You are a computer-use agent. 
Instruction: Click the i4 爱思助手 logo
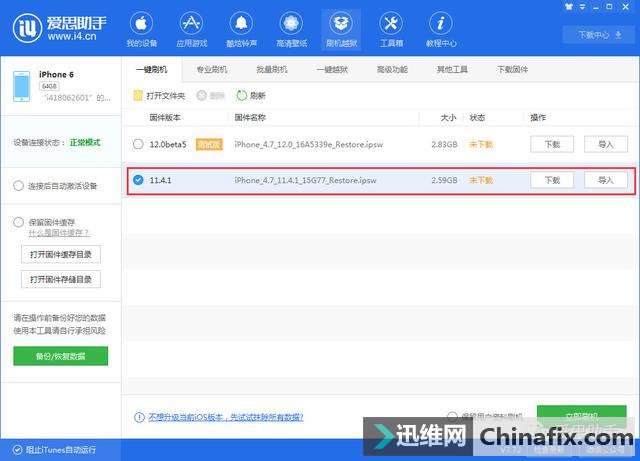click(60, 28)
